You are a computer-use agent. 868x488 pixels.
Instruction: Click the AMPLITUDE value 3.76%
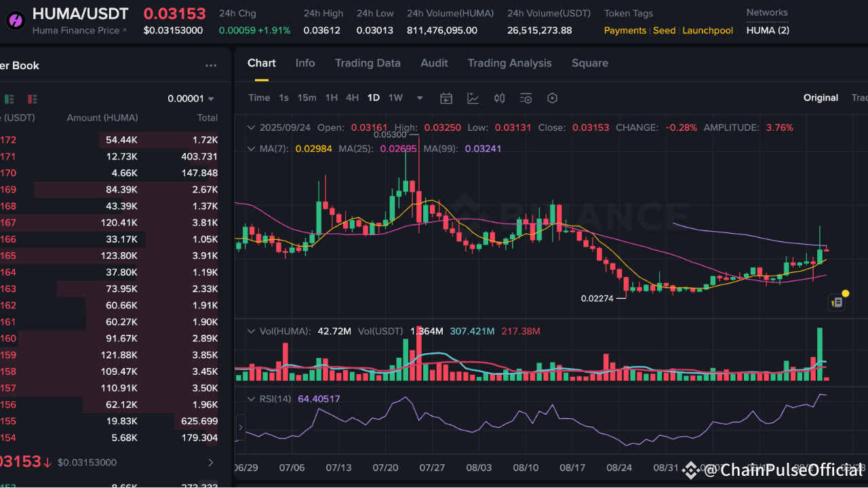(779, 127)
